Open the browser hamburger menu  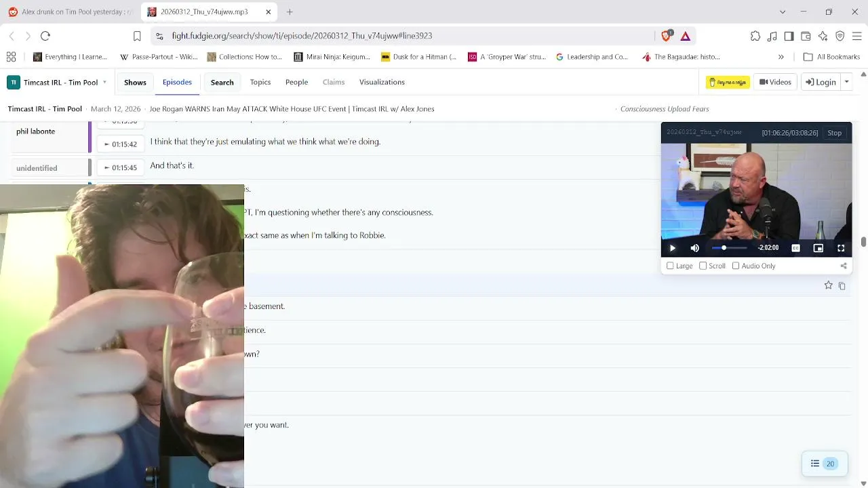(856, 36)
